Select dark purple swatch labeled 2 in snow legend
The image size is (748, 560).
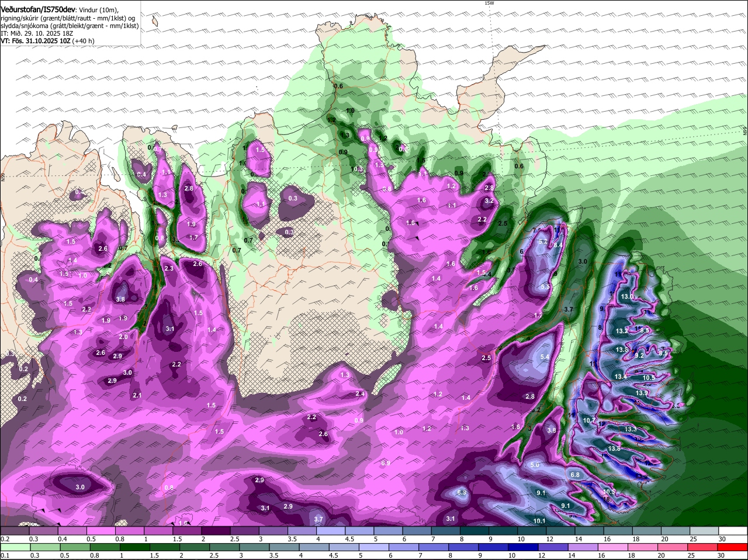pos(216,531)
